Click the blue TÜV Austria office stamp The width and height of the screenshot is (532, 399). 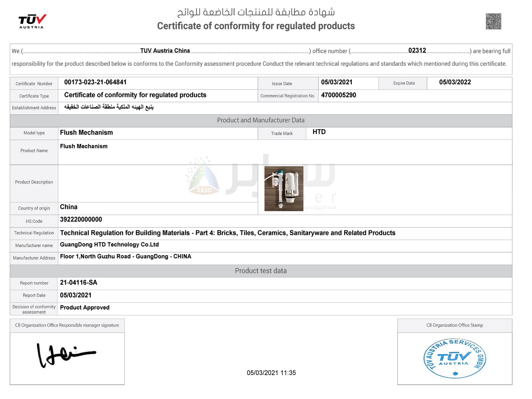click(x=455, y=359)
